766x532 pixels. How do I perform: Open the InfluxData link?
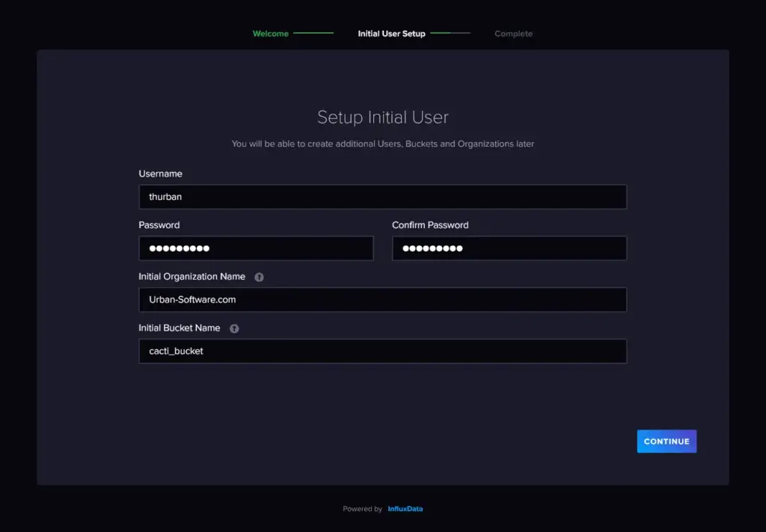405,508
